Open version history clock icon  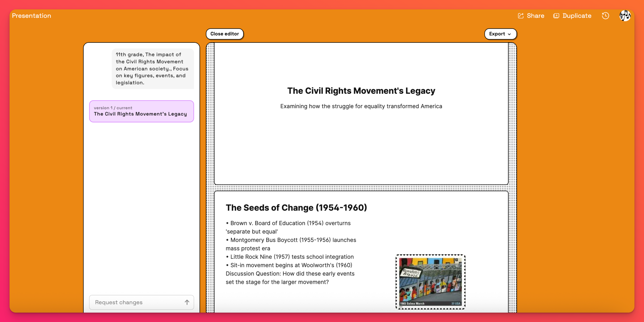605,16
